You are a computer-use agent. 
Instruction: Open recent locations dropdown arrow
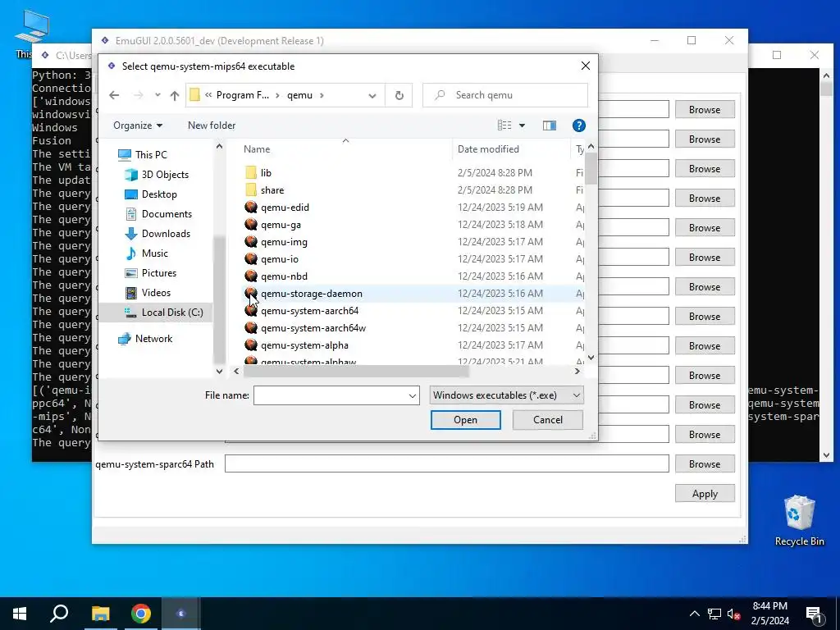(x=157, y=95)
